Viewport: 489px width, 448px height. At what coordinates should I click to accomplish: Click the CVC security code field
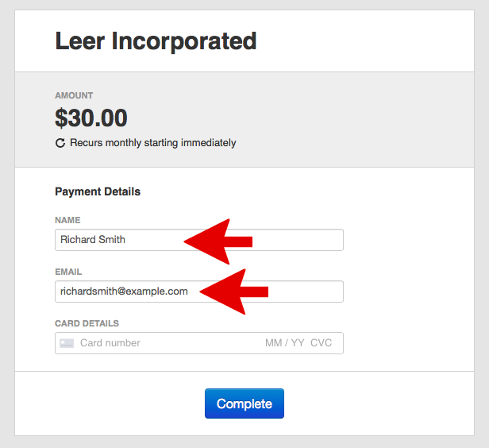[x=322, y=343]
